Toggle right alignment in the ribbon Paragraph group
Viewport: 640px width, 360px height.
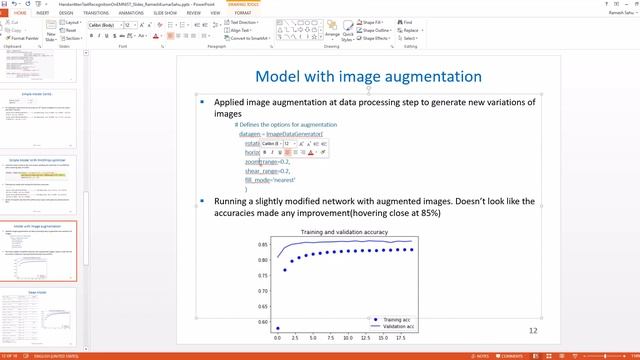pyautogui.click(x=186, y=36)
